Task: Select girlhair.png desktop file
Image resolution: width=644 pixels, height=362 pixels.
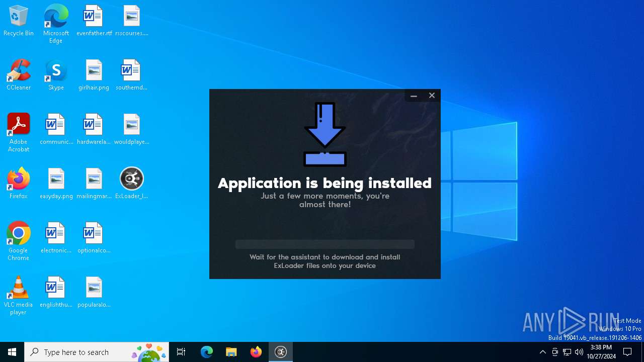Action: point(94,75)
